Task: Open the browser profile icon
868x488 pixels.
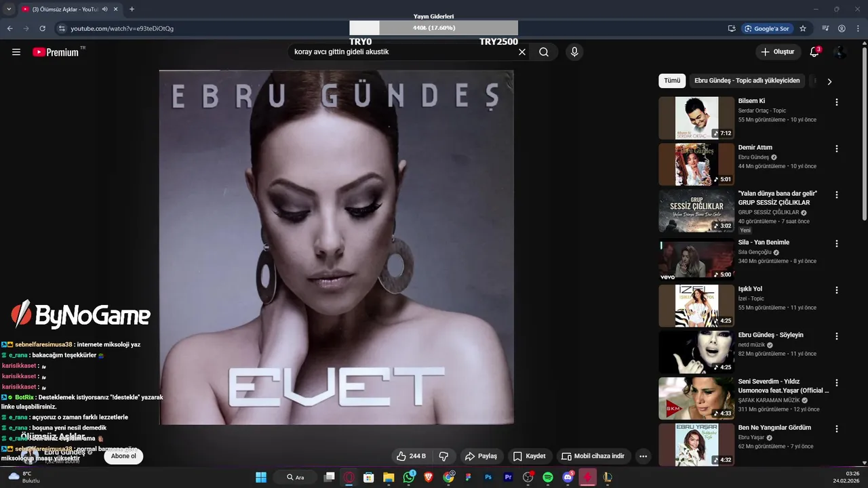Action: [842, 28]
